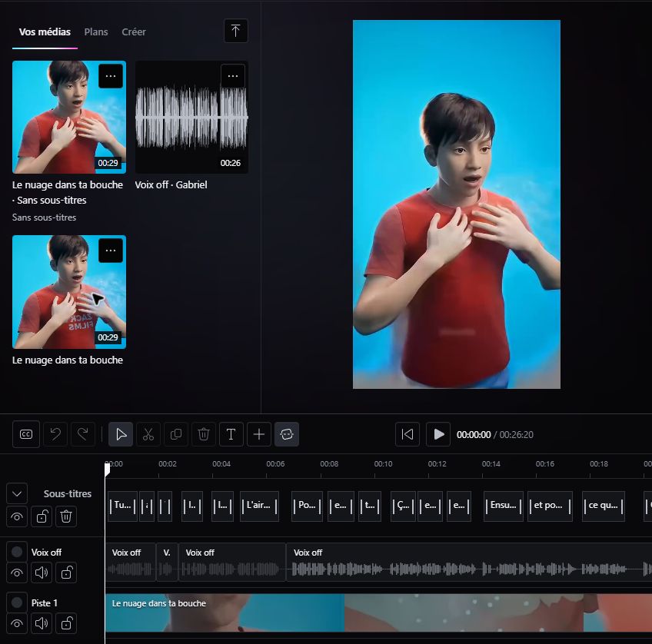Select the short 'V.' audio segment
The image size is (652, 644).
click(167, 562)
